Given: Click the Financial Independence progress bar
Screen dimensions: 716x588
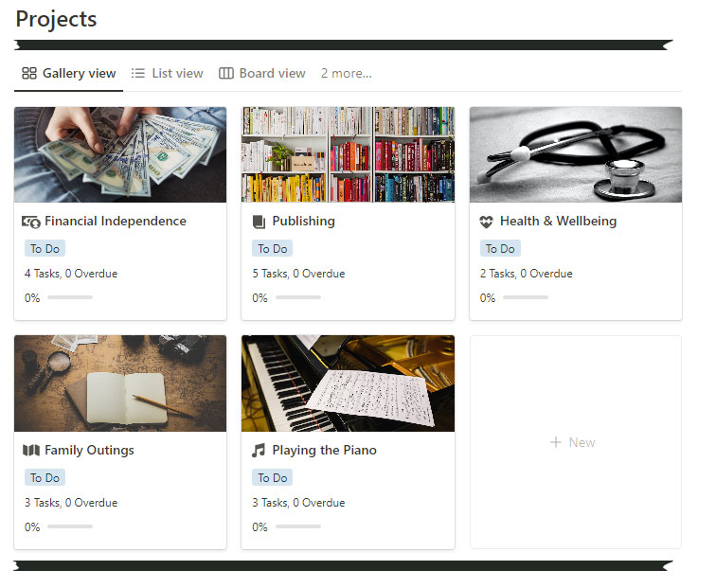Looking at the screenshot, I should pos(70,297).
